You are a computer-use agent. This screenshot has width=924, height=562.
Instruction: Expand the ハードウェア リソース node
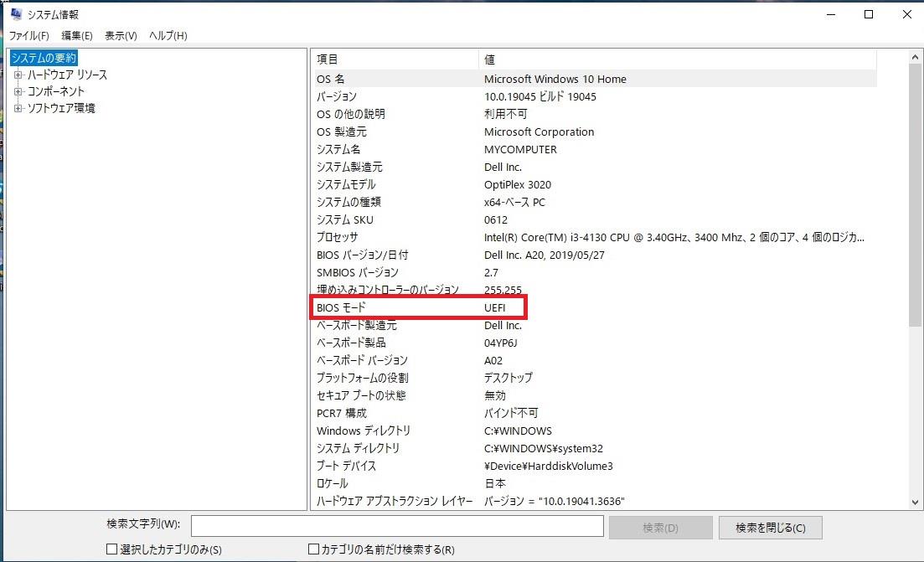pos(18,75)
